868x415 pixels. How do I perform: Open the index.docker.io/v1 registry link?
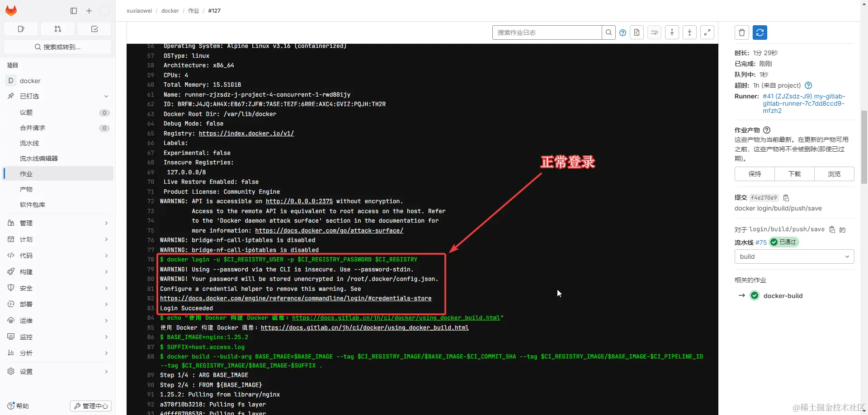tap(246, 133)
